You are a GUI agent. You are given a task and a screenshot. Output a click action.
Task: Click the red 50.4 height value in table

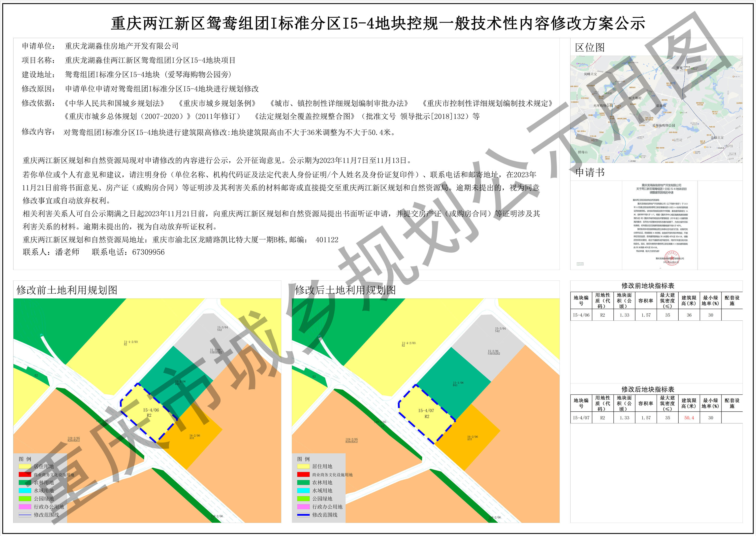[689, 418]
